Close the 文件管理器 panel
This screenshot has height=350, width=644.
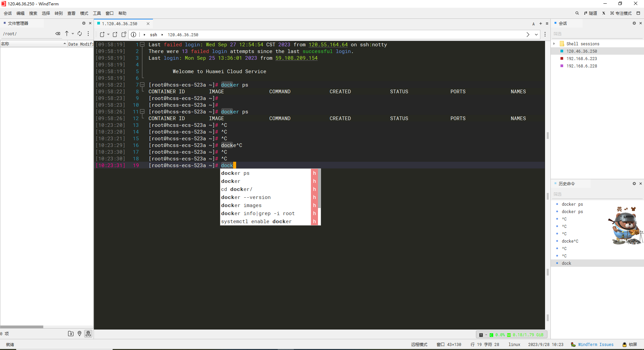click(90, 23)
